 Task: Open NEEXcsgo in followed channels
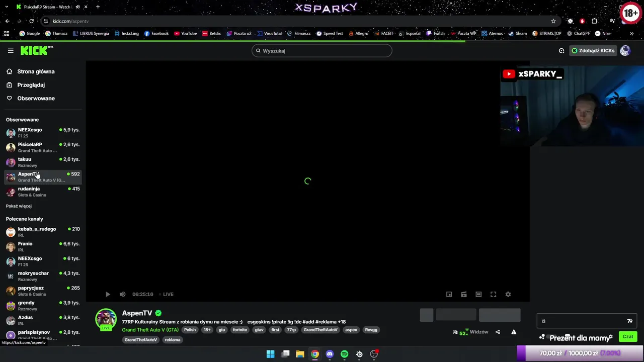(43, 133)
